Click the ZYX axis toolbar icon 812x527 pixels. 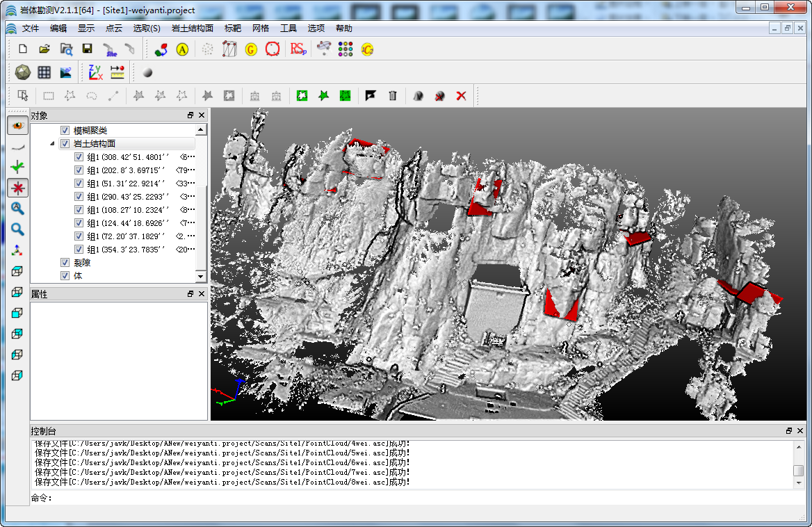click(x=95, y=72)
